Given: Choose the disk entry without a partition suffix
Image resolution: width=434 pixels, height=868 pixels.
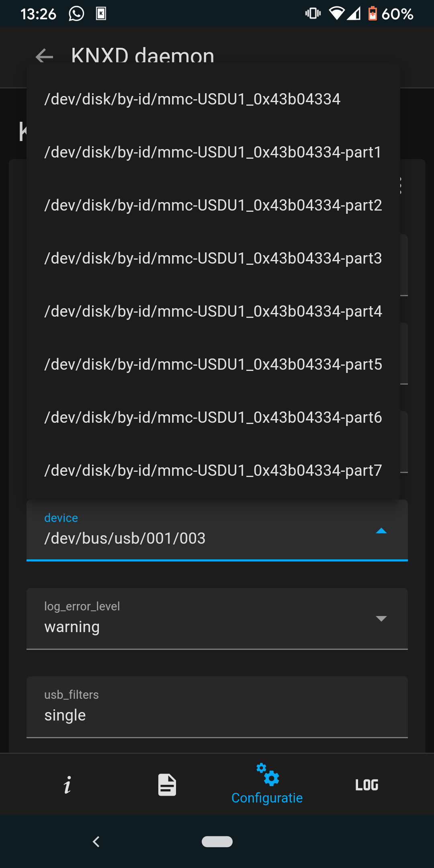Looking at the screenshot, I should tap(193, 98).
